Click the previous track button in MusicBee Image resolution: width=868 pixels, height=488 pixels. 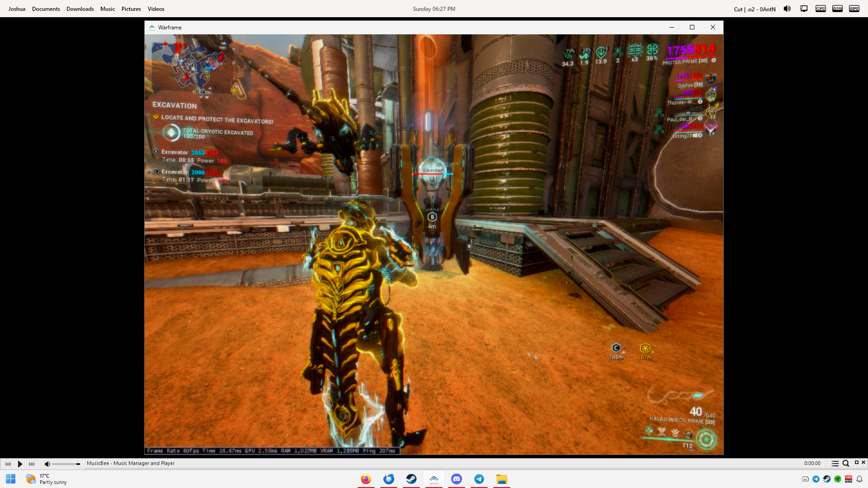pos(8,464)
